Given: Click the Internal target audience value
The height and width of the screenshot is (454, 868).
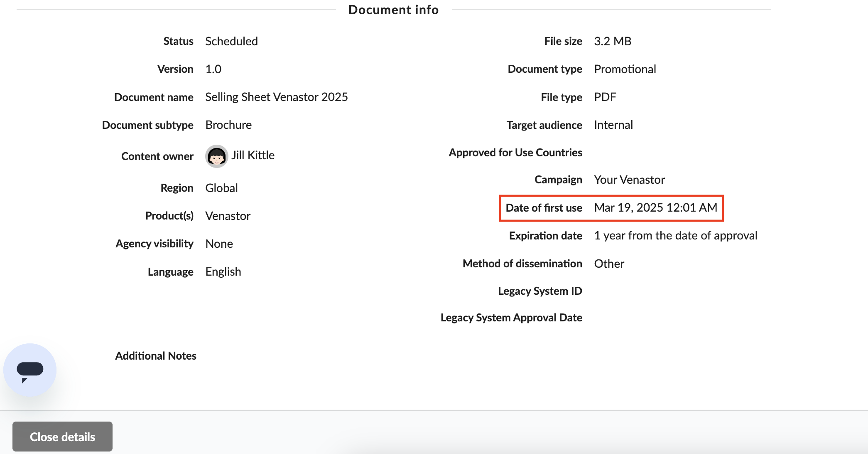Looking at the screenshot, I should click(613, 125).
